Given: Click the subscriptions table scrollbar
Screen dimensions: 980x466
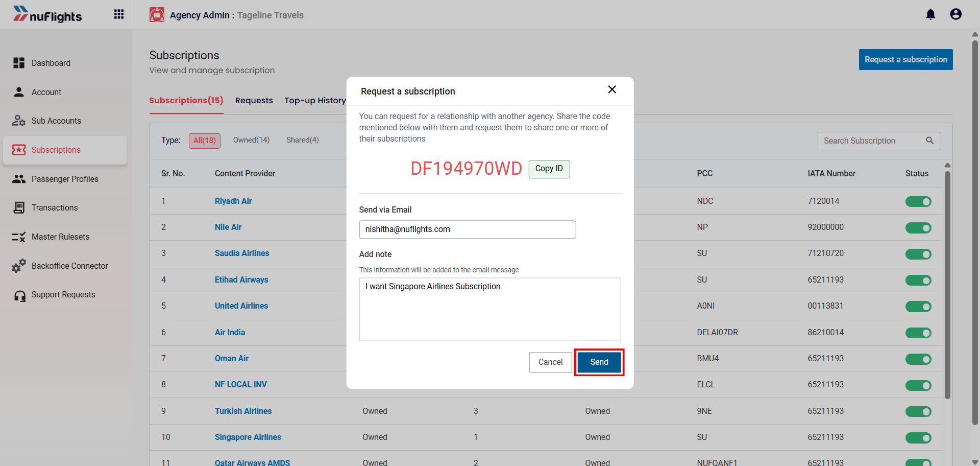Looking at the screenshot, I should (x=947, y=285).
